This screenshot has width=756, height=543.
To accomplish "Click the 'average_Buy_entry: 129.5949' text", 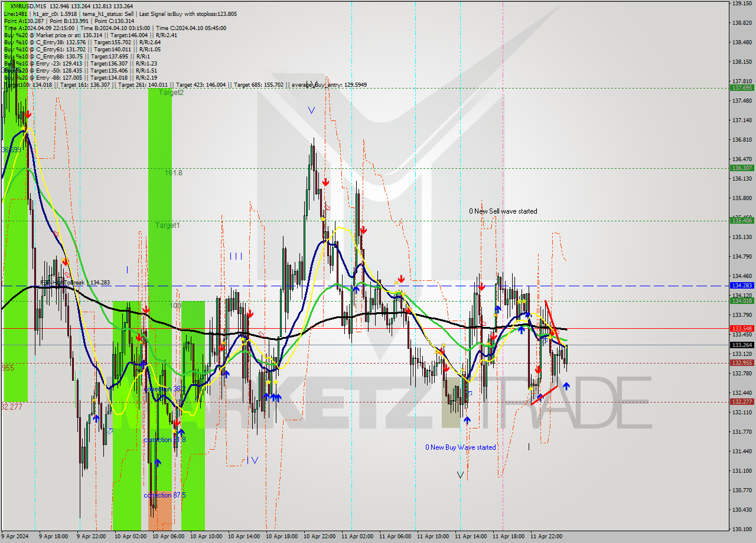I will pyautogui.click(x=328, y=85).
